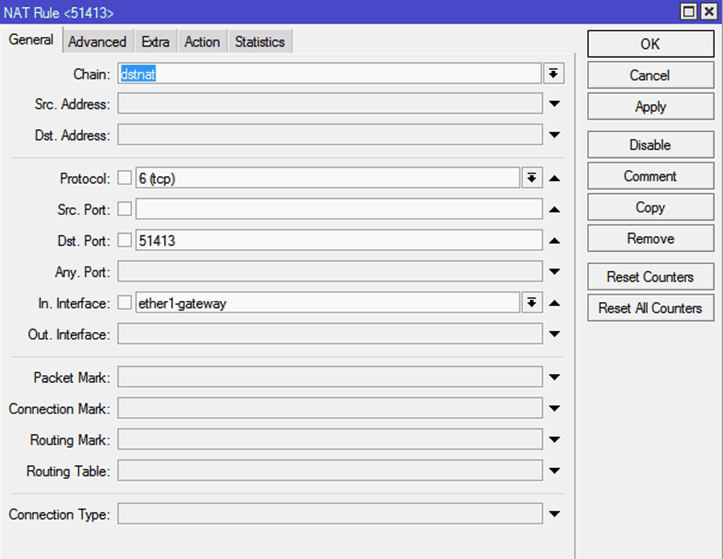
Task: Apply the NAT rule changes
Action: [x=651, y=107]
